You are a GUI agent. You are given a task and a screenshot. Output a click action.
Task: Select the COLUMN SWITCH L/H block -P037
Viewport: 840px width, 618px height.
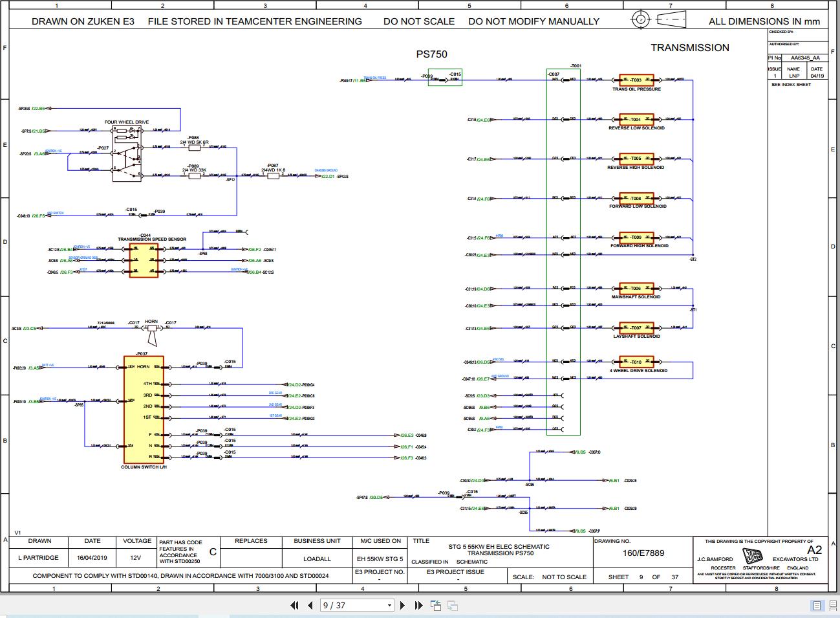(x=143, y=408)
